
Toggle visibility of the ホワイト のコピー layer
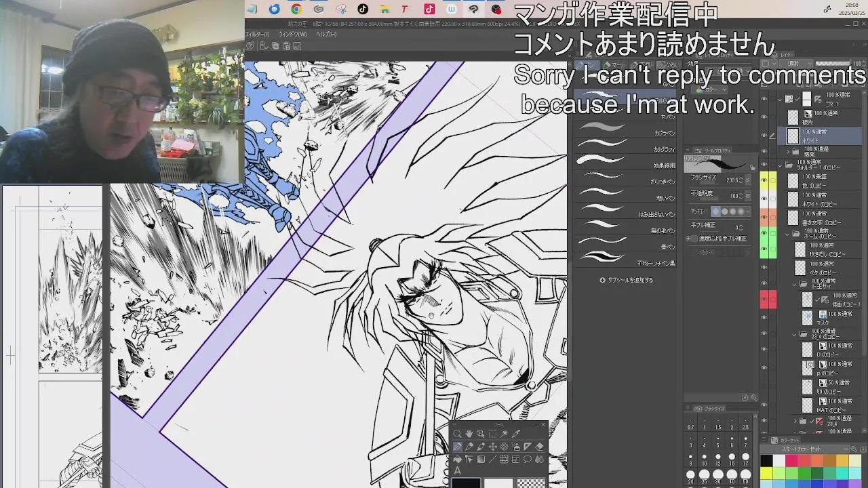click(x=764, y=199)
